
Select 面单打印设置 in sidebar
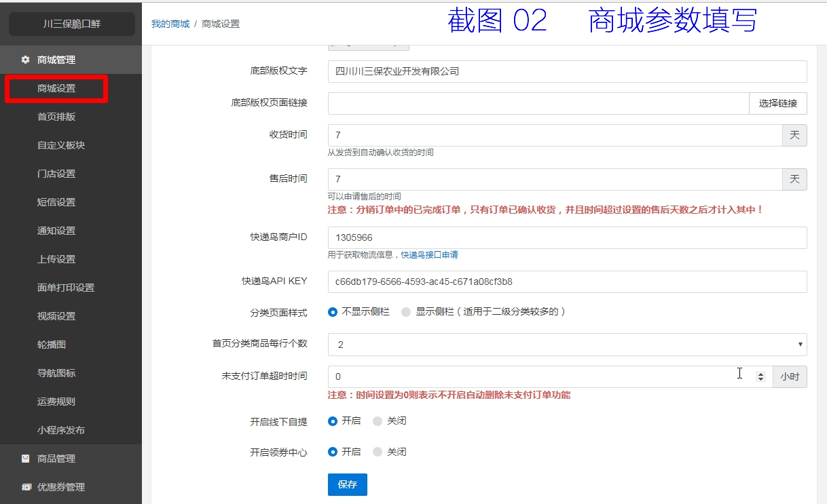click(66, 288)
